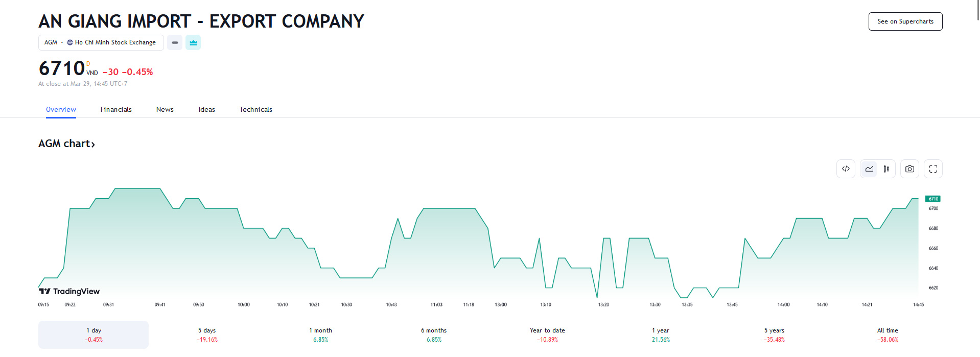Switch to area chart style
Viewport: 980px width, 357px height.
[x=869, y=169]
